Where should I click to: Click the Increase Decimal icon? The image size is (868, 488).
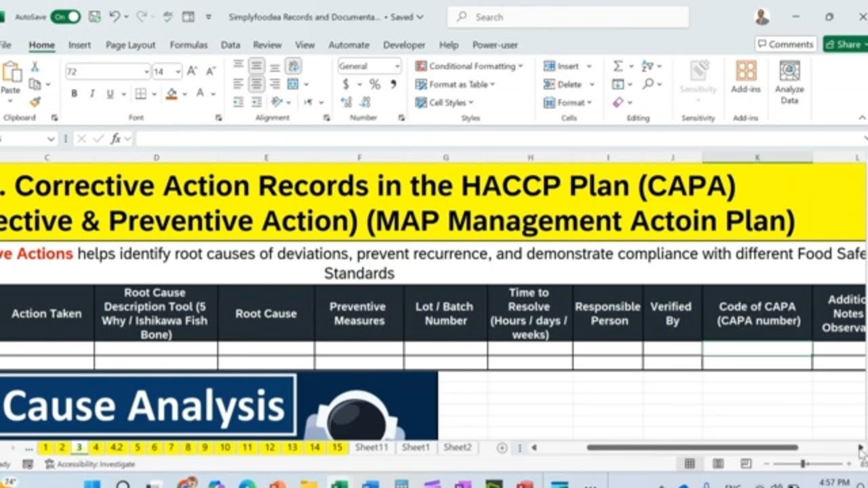point(347,102)
